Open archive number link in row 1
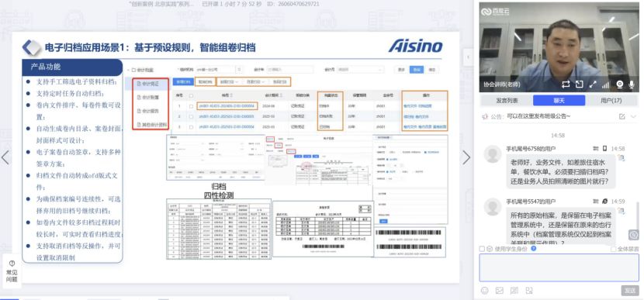 click(227, 106)
